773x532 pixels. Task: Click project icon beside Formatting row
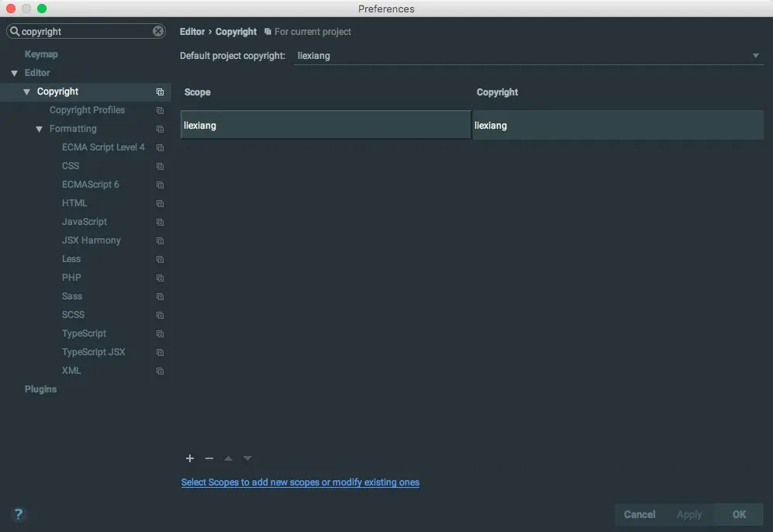click(160, 130)
